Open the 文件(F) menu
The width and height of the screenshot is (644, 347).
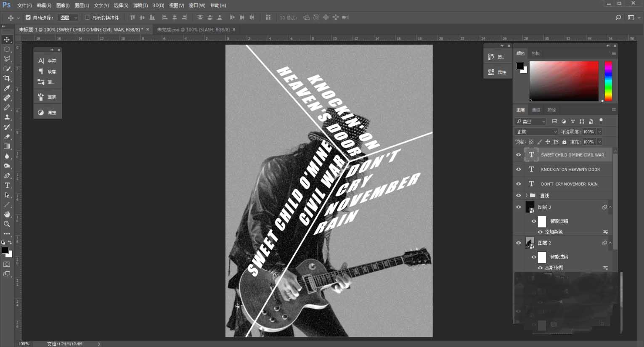click(x=24, y=5)
